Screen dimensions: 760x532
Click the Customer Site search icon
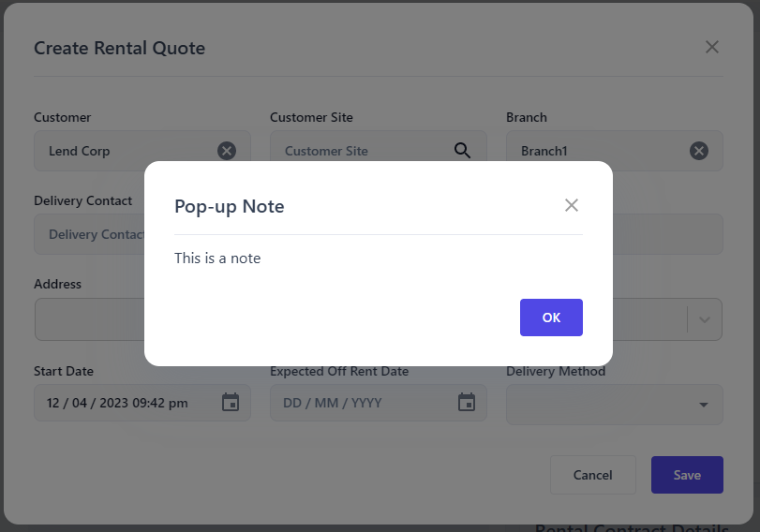(463, 151)
